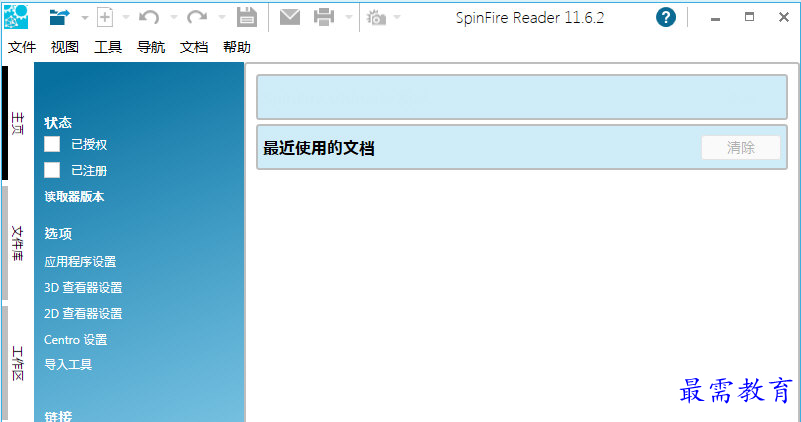Toggle the 已注册 checkbox
The image size is (801, 422).
click(x=52, y=170)
